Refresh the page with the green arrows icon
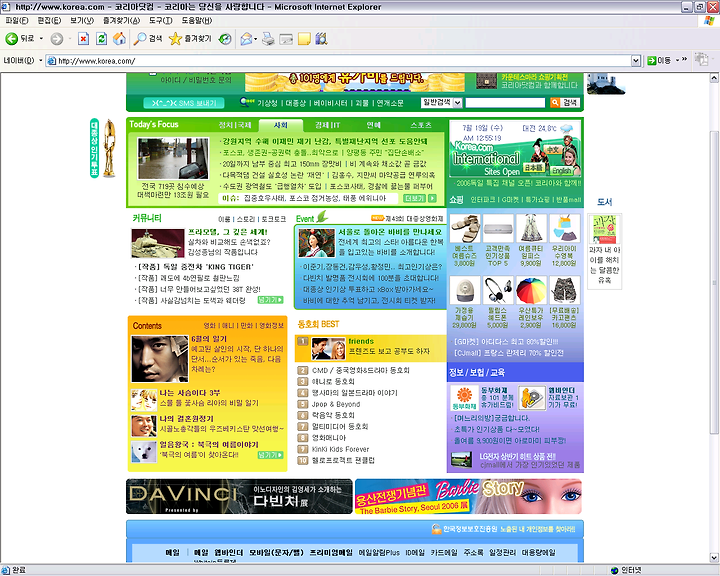 coord(101,39)
